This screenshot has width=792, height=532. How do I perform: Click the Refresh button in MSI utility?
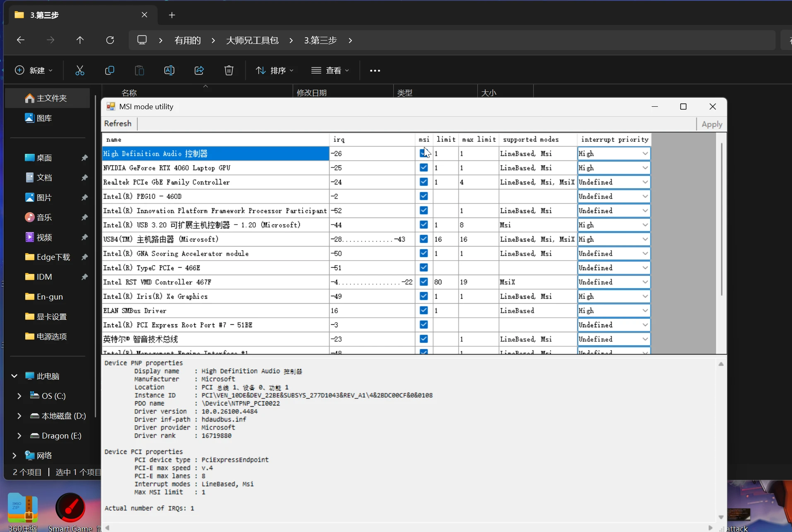[118, 124]
